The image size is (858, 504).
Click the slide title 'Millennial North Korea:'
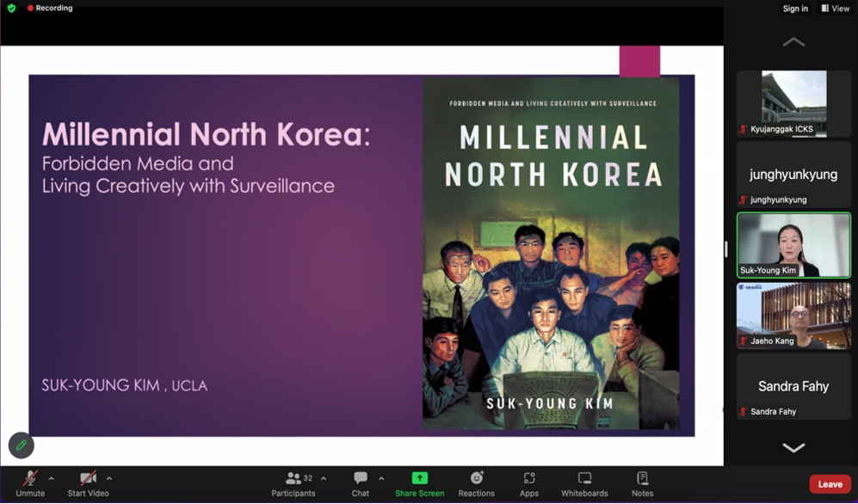(x=207, y=134)
